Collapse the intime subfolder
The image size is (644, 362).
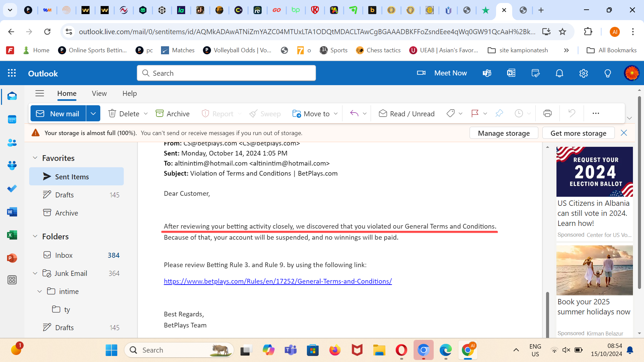coord(40,291)
